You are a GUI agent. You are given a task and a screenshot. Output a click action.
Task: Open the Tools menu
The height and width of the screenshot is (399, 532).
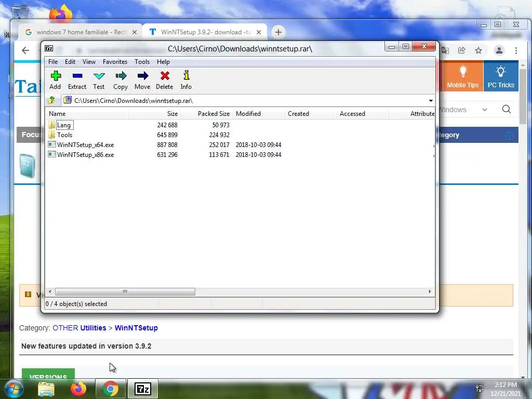click(142, 62)
